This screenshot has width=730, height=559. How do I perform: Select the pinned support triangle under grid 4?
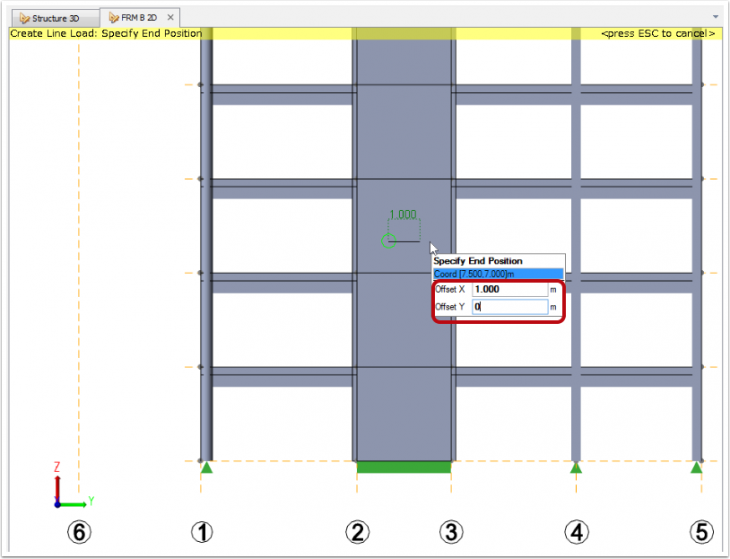576,467
